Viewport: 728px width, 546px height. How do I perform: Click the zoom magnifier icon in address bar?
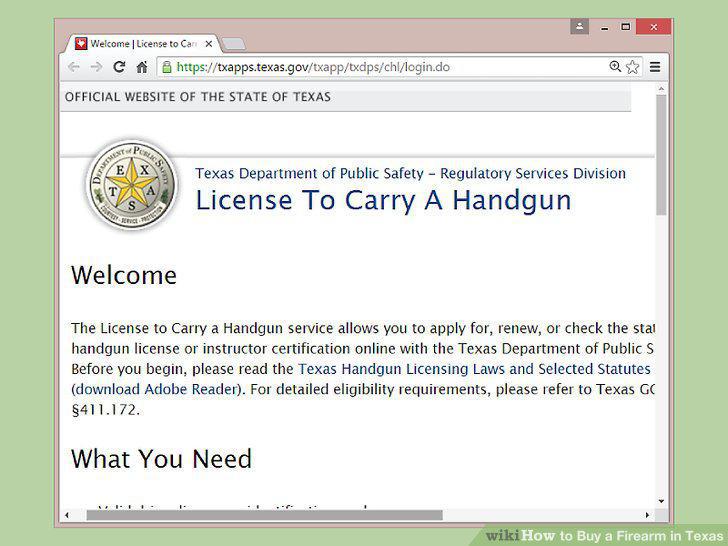click(x=615, y=66)
